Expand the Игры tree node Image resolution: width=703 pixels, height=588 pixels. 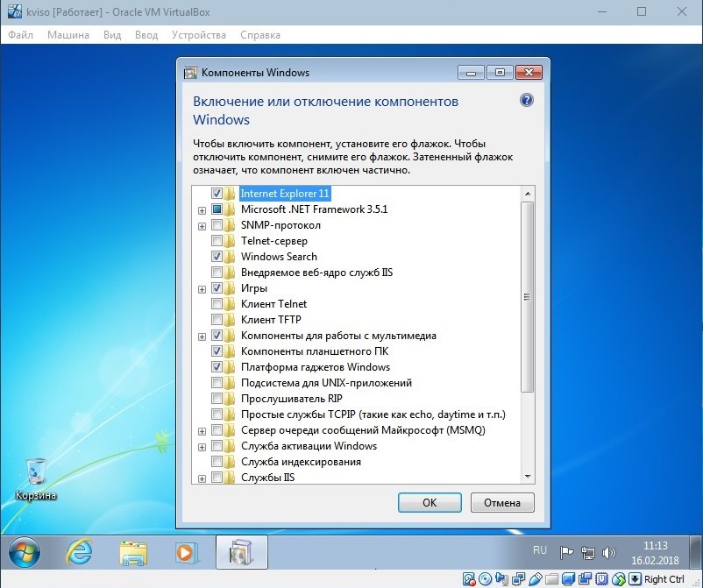pos(202,289)
